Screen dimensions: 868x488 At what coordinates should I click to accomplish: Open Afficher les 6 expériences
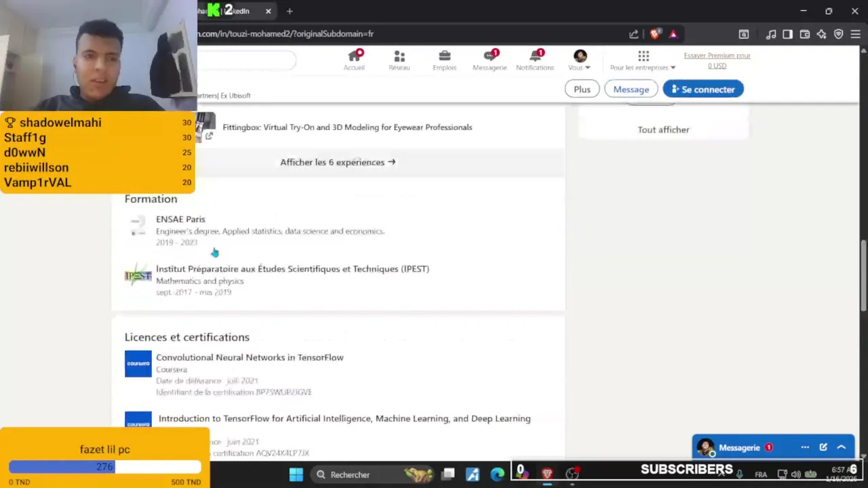click(338, 162)
